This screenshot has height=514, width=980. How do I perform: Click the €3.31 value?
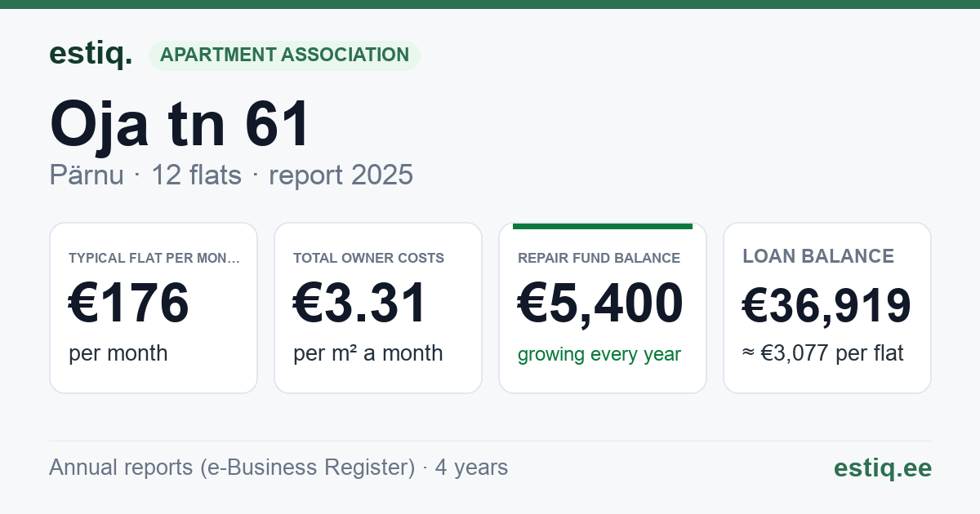[x=360, y=304]
